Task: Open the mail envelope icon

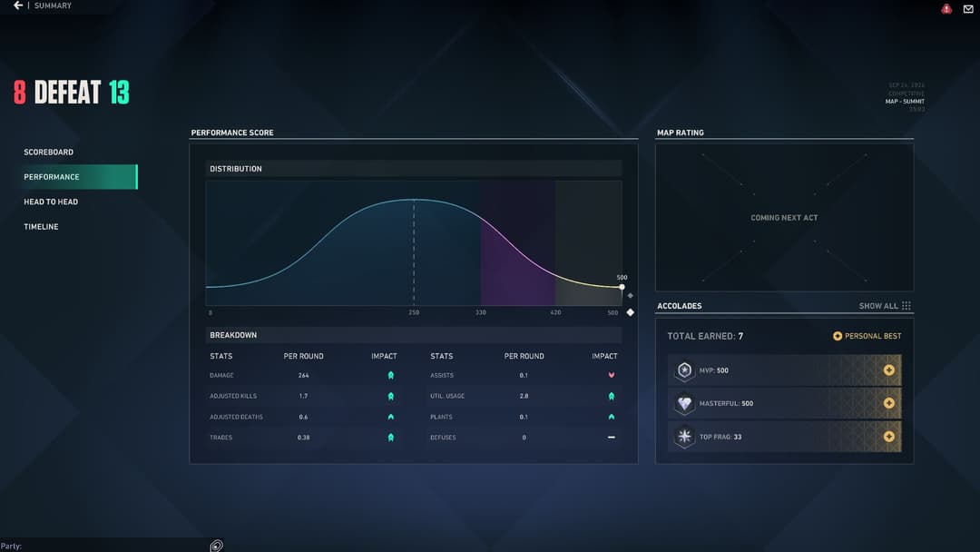Action: point(968,9)
